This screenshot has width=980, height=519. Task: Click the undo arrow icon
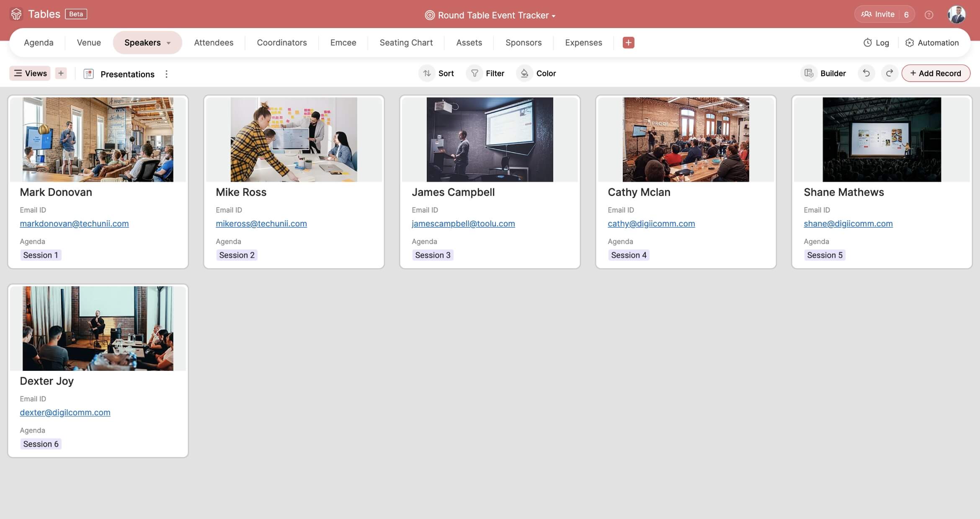pos(866,73)
